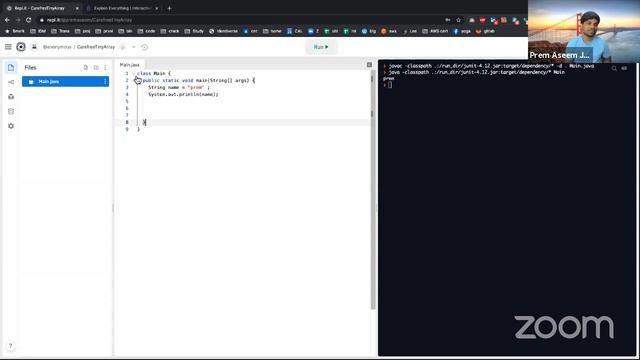The height and width of the screenshot is (360, 640).
Task: Open the CAL bookmark
Action: 295,31
